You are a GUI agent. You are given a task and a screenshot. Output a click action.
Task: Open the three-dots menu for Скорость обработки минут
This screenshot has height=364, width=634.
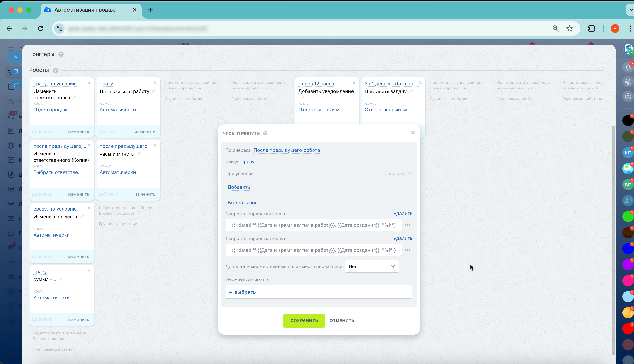[x=407, y=250]
